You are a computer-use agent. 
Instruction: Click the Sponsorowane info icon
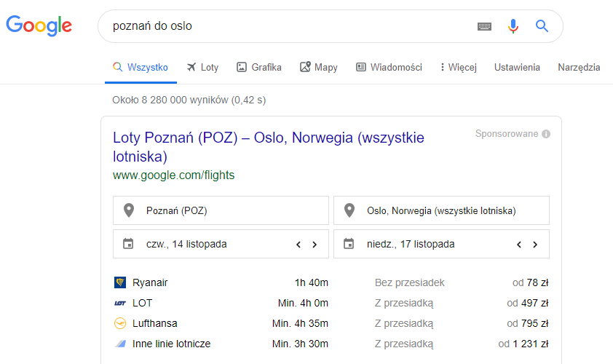click(546, 134)
